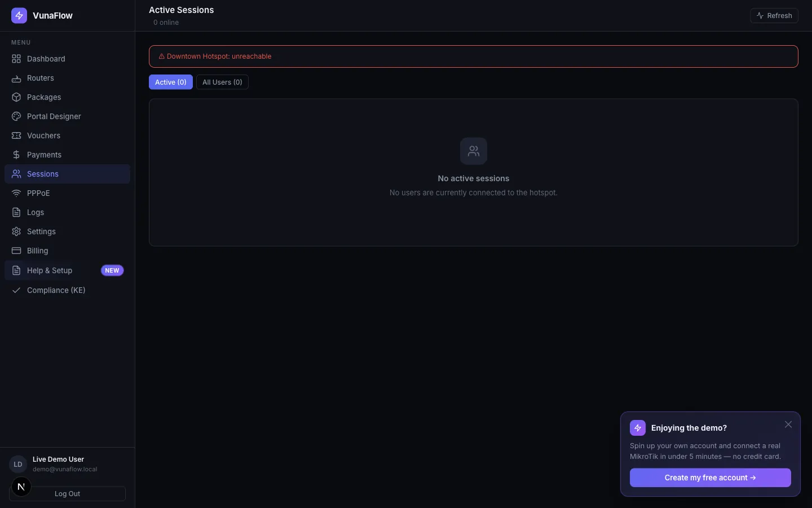
Task: Go to Billing page
Action: pos(67,251)
